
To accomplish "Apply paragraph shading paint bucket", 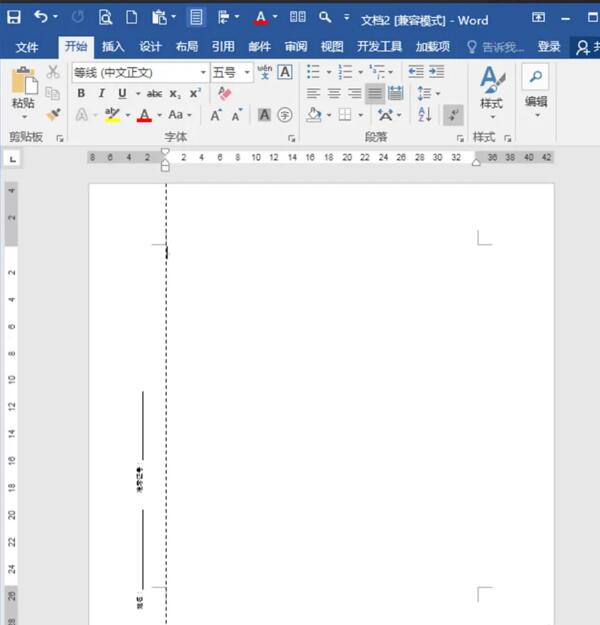I will point(314,115).
